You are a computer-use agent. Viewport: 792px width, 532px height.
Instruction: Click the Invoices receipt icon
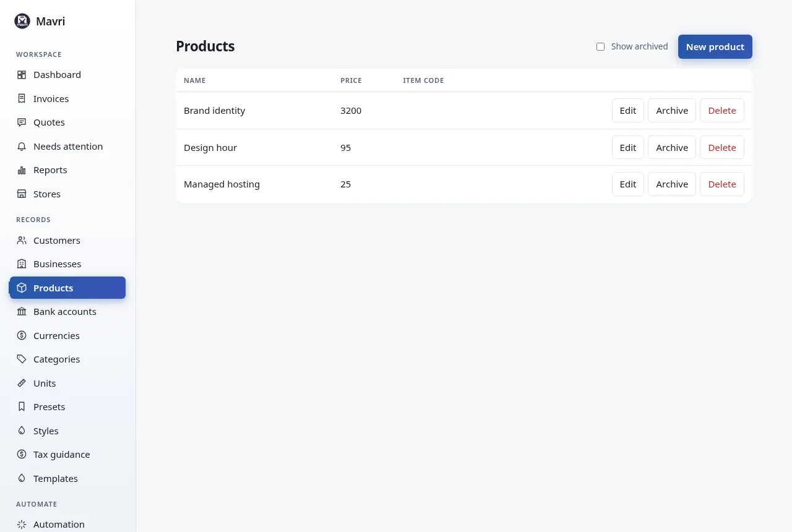point(22,98)
